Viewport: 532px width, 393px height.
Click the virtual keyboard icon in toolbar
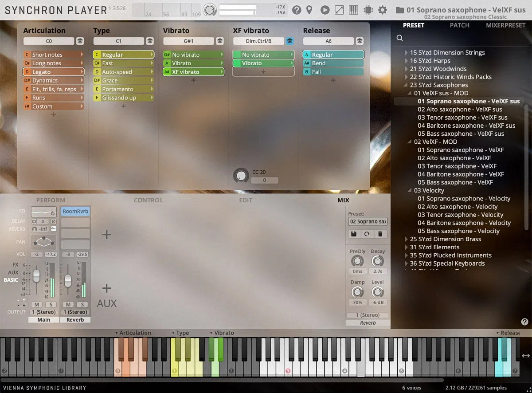point(353,10)
